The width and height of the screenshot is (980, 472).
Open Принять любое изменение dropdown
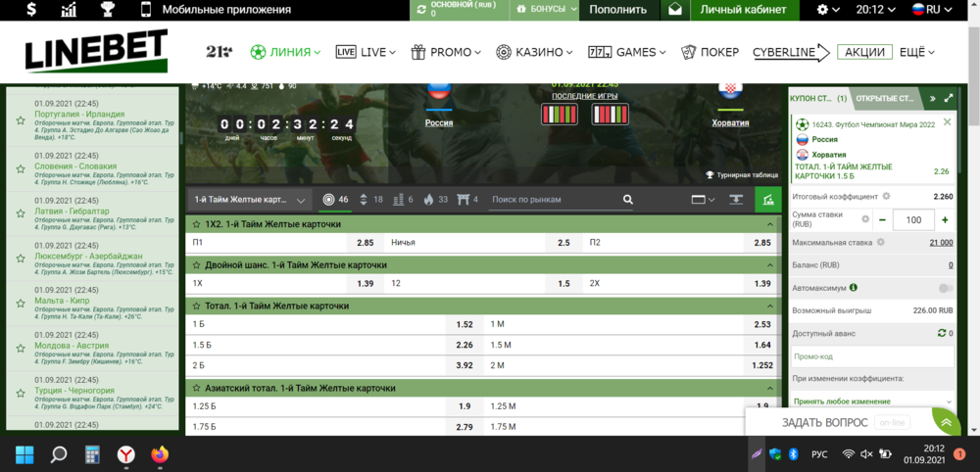tap(872, 401)
